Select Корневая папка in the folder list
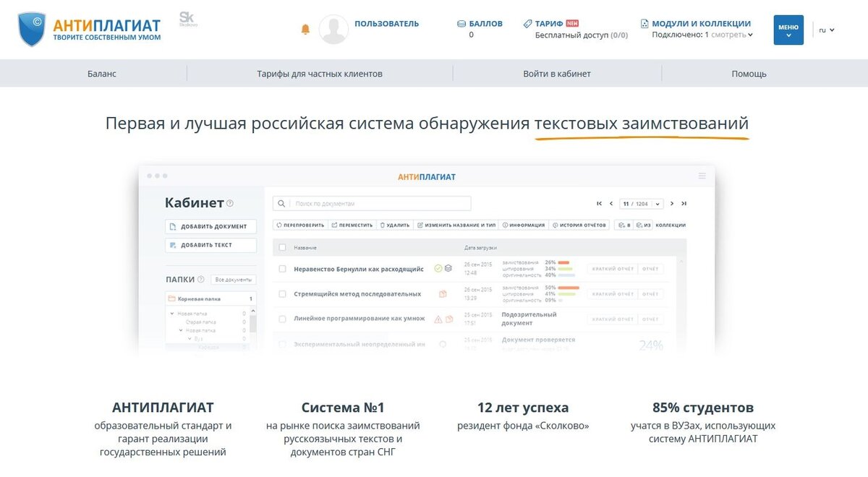 210,298
